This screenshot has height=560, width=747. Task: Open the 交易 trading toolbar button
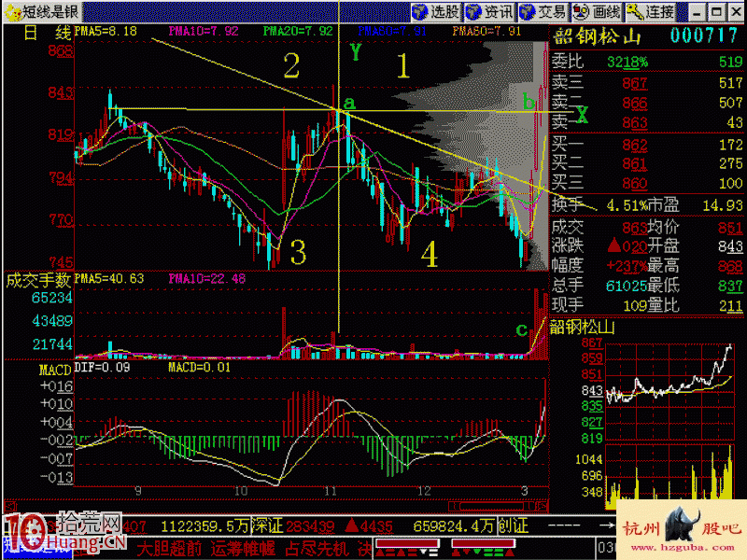point(544,11)
